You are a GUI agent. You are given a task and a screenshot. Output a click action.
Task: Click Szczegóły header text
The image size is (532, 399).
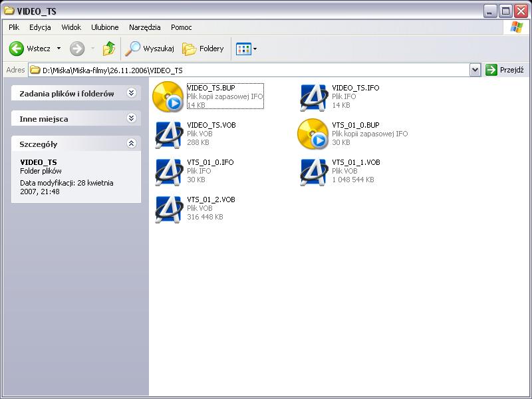coord(39,144)
